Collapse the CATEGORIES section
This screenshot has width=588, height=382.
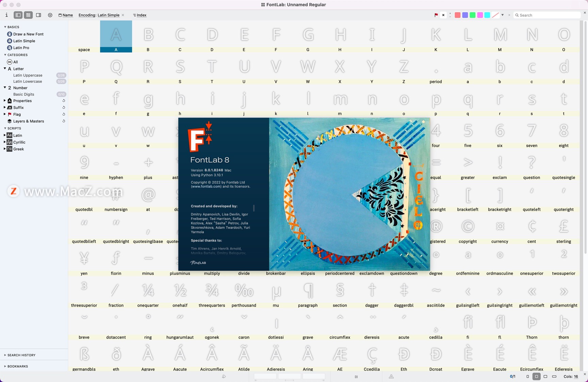point(5,55)
